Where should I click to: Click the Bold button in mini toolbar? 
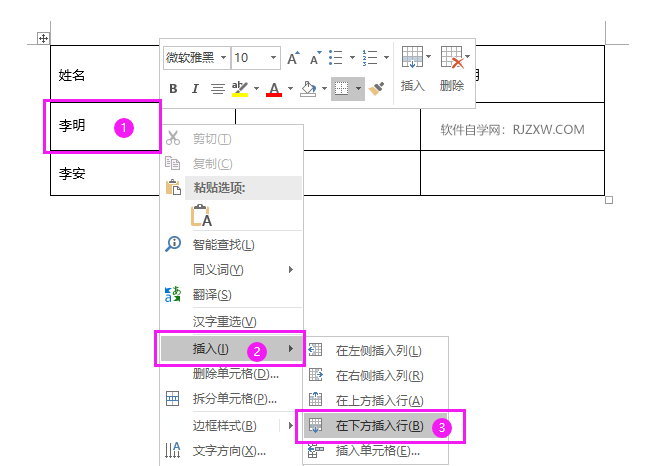tap(173, 89)
